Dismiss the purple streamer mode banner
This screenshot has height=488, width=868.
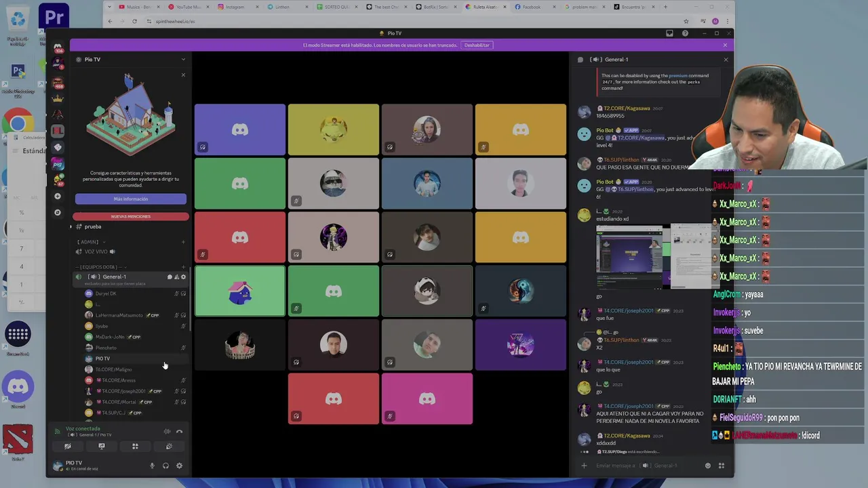[725, 45]
